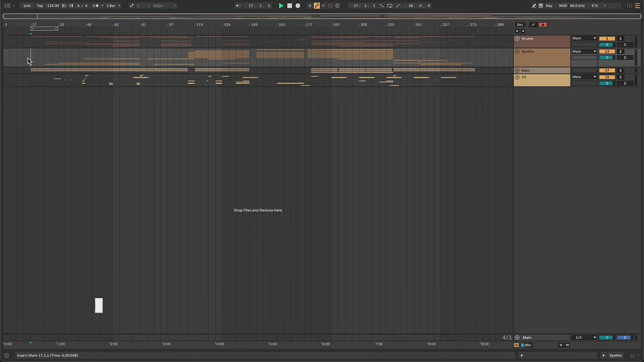Click the Link button
Viewport: 644px width, 362px height.
tap(27, 6)
